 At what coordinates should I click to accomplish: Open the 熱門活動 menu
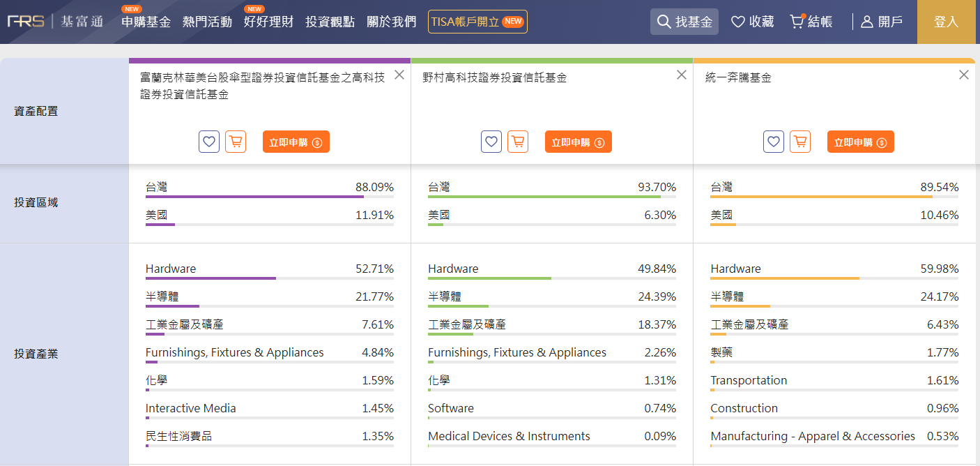coord(207,22)
